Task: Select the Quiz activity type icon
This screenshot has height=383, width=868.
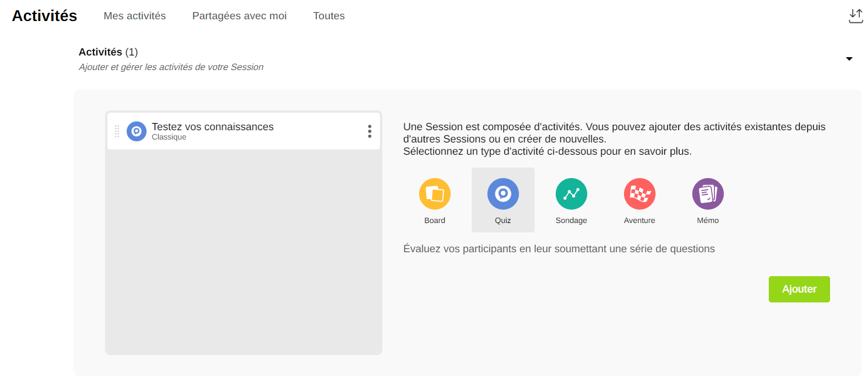Action: [503, 194]
